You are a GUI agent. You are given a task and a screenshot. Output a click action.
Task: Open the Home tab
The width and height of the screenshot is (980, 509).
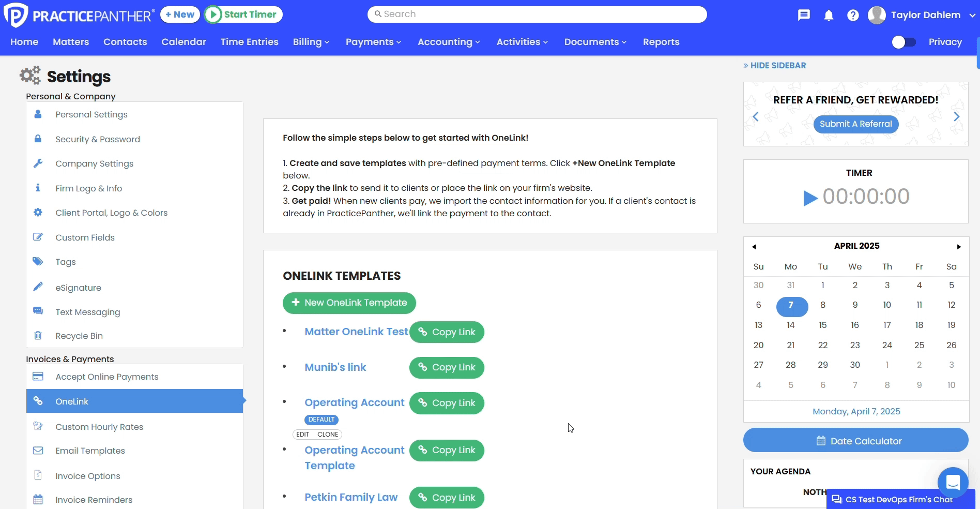(24, 42)
